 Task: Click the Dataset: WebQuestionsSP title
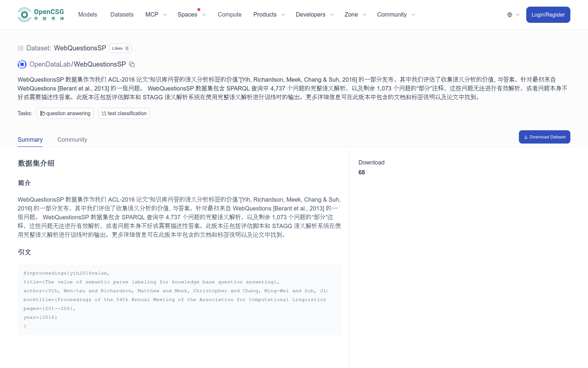pos(66,48)
